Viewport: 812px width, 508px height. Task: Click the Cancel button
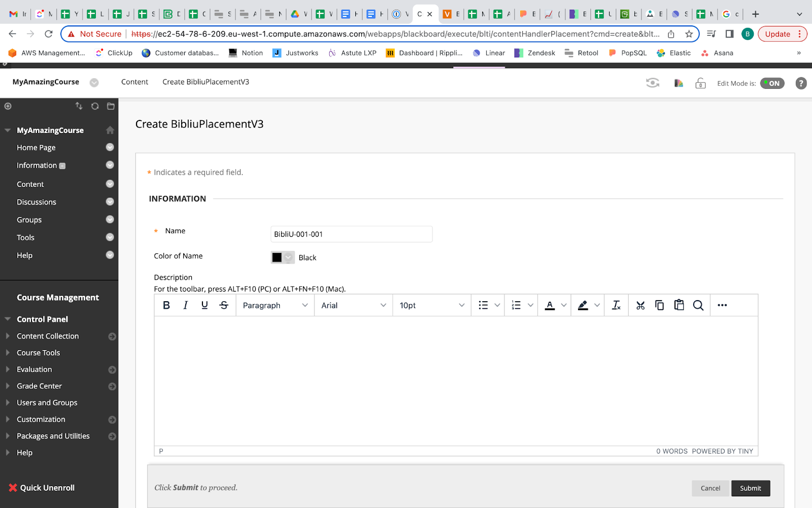710,488
